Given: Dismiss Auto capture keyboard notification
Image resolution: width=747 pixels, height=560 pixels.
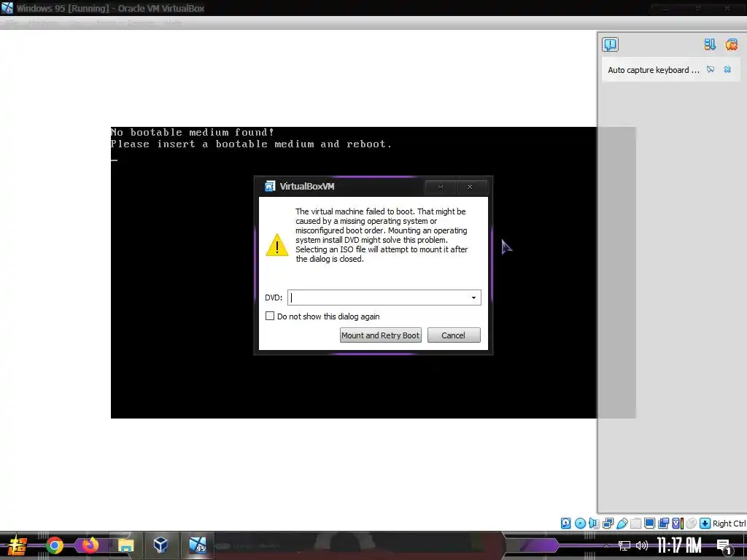Looking at the screenshot, I should point(727,69).
